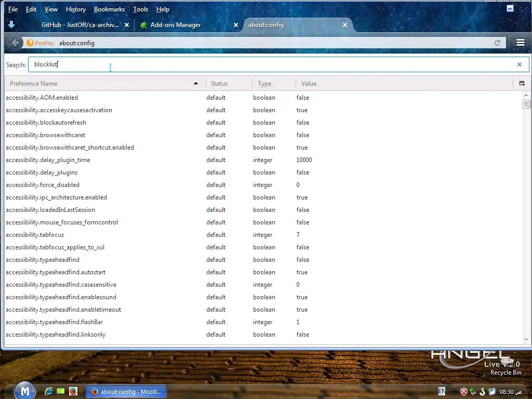Screen dimensions: 532x399
Task: Open the column picker icon
Action: (x=522, y=84)
